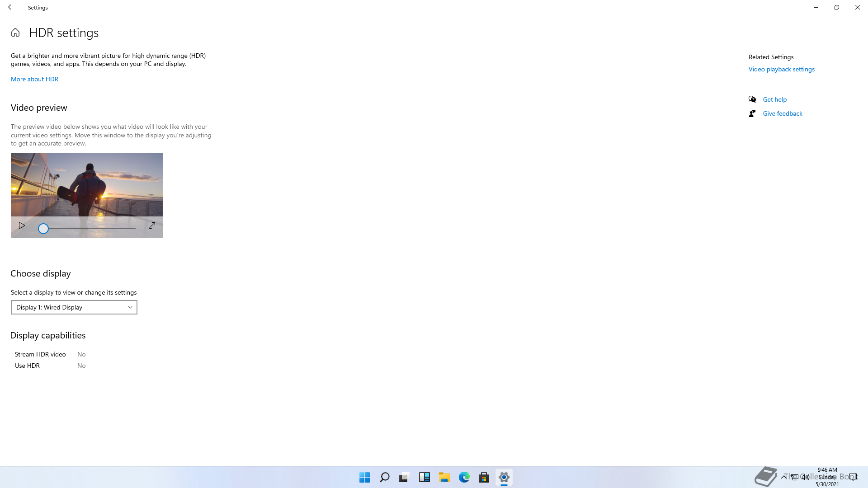868x488 pixels.
Task: Click the No value beside Stream HDR video
Action: (x=81, y=354)
